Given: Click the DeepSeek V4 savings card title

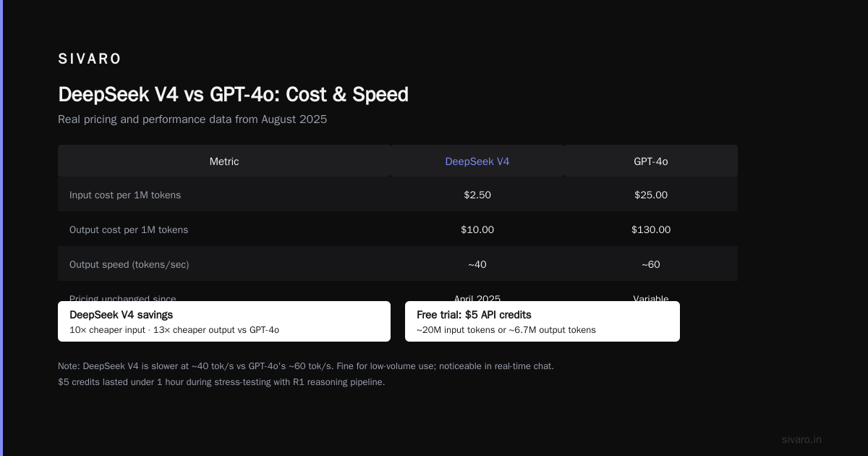Looking at the screenshot, I should [122, 315].
